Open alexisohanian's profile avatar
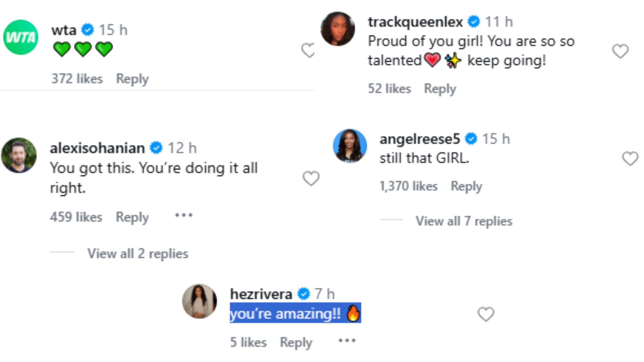Screen dimensions: 644x362 click(19, 155)
